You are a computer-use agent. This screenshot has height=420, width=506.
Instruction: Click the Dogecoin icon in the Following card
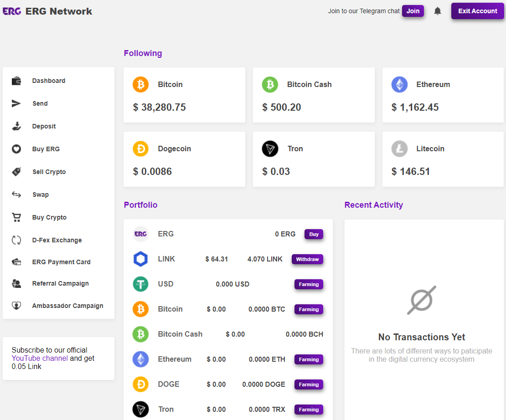(x=141, y=149)
